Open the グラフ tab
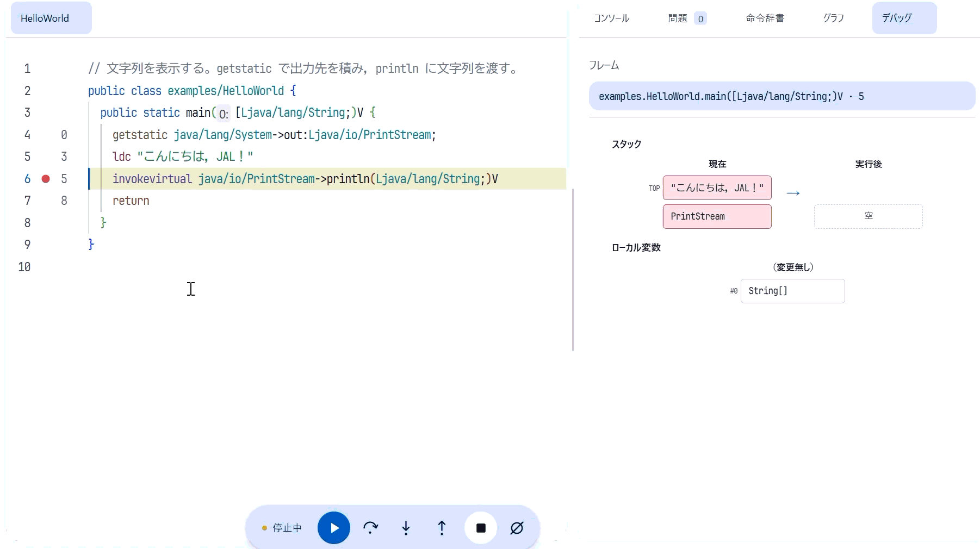Viewport: 980px width, 549px height. (833, 18)
